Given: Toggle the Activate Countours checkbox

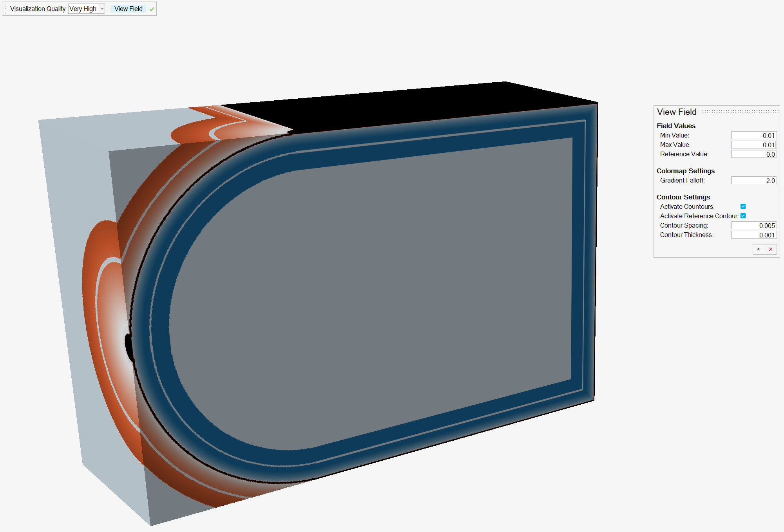Looking at the screenshot, I should pyautogui.click(x=743, y=206).
